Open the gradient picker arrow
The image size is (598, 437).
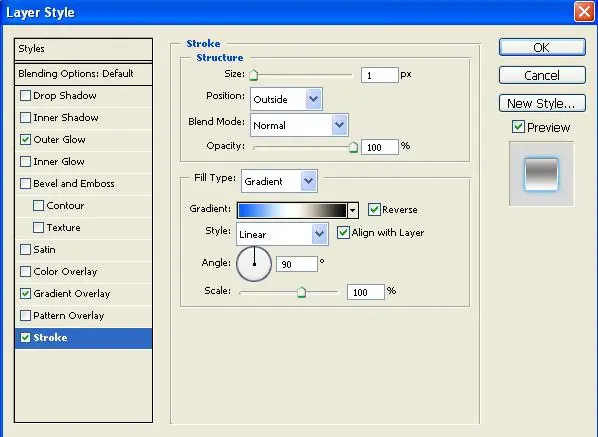click(x=353, y=210)
